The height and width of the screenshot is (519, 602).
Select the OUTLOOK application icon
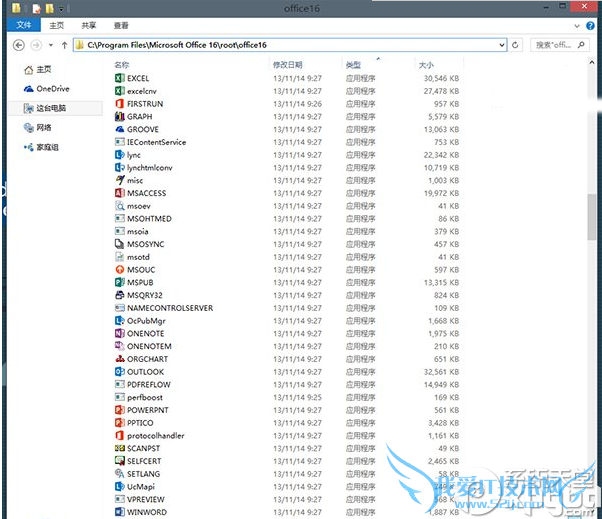tap(120, 372)
